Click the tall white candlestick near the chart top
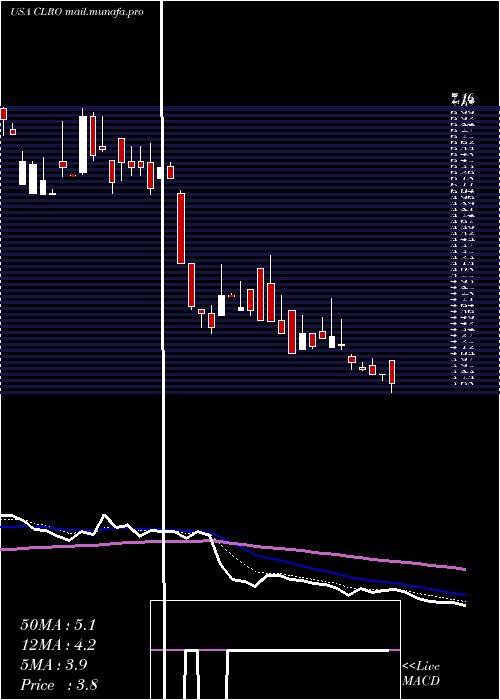The height and width of the screenshot is (700, 500). point(83,144)
